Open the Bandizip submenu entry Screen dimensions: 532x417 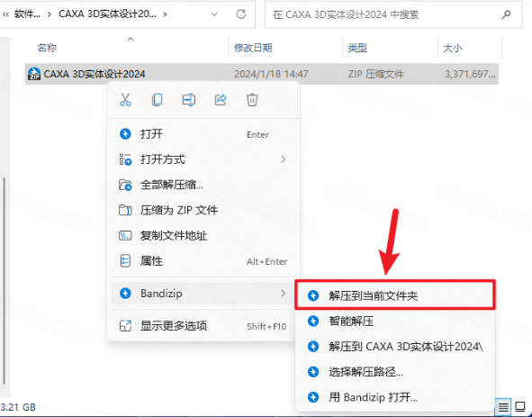pyautogui.click(x=203, y=294)
